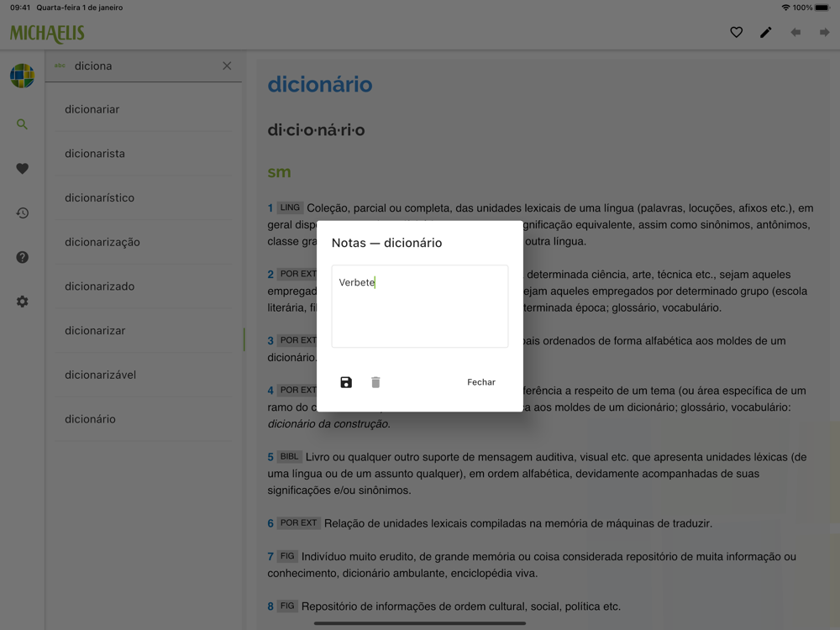Click the battery indicator in status bar
The image size is (840, 630).
pos(822,8)
